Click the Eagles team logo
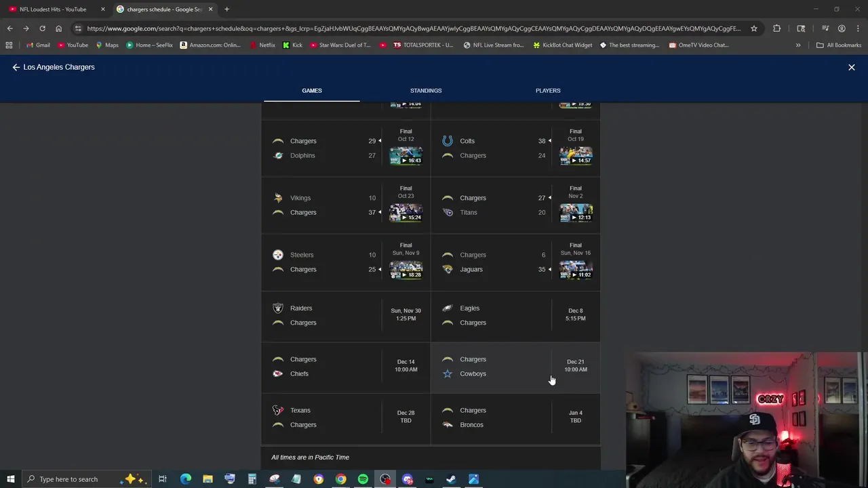This screenshot has height=488, width=868. coord(448,308)
